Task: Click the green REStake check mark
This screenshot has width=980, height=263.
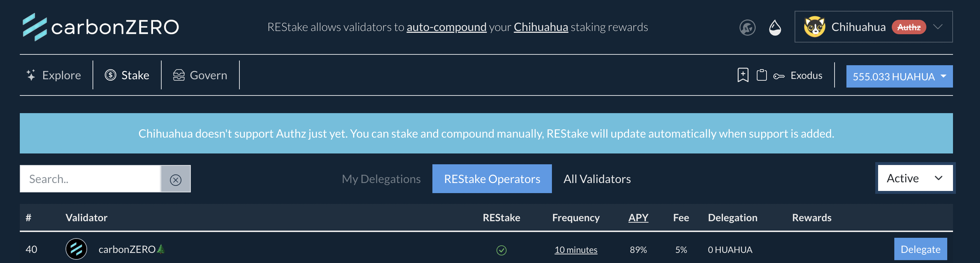Action: tap(501, 250)
